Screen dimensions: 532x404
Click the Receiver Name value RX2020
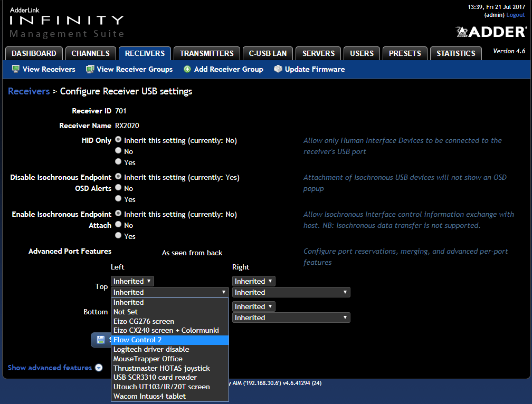point(127,126)
